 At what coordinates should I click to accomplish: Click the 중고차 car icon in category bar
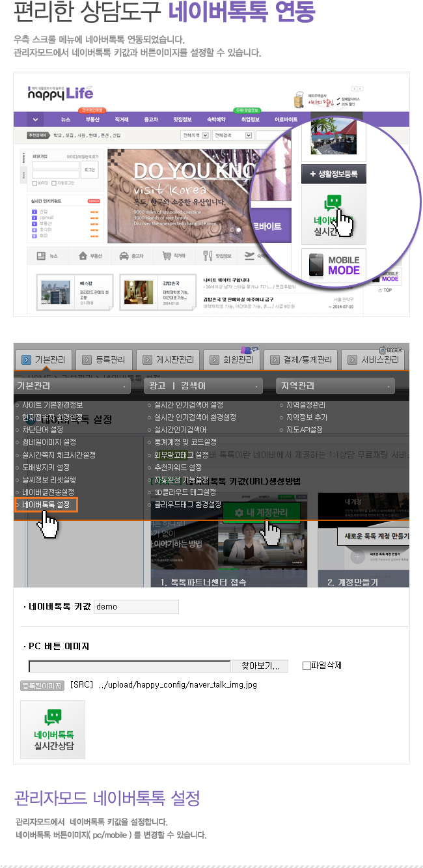pos(124,256)
